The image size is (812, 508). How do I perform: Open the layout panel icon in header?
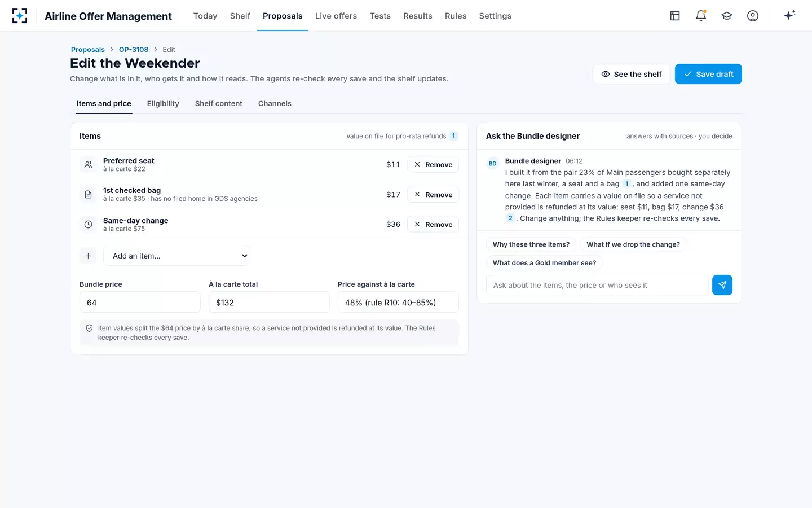(x=675, y=16)
